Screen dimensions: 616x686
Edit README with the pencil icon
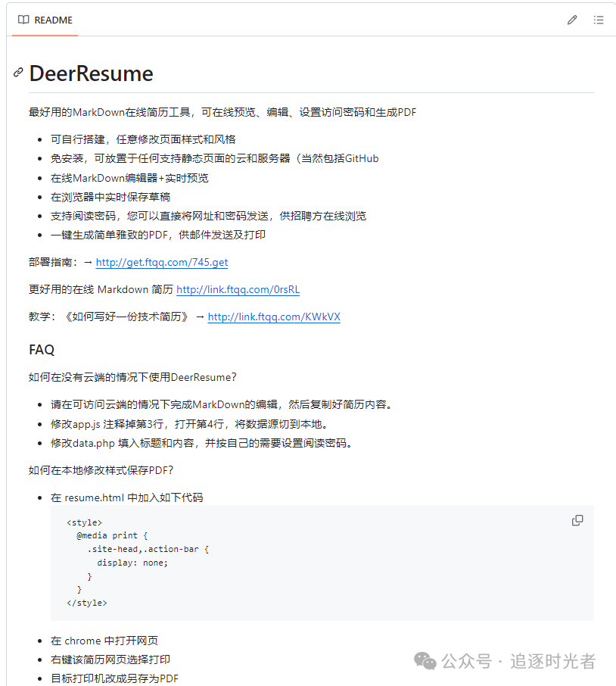tap(572, 20)
